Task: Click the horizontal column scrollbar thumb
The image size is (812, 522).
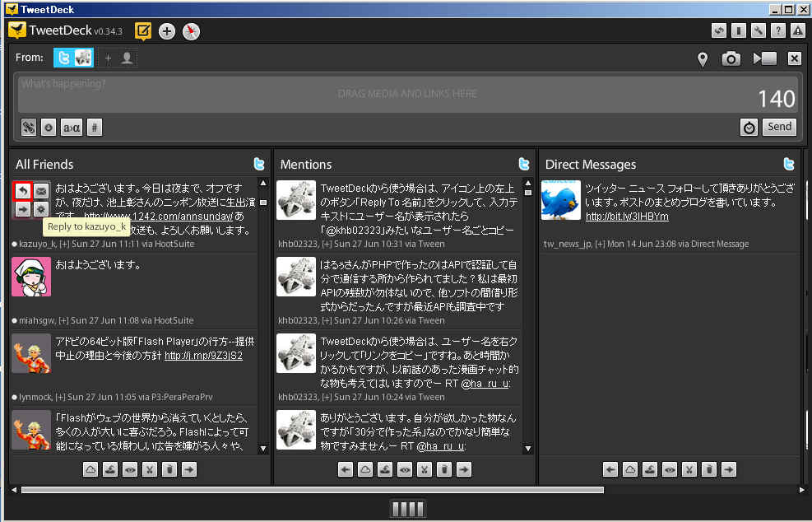Action: tap(313, 490)
